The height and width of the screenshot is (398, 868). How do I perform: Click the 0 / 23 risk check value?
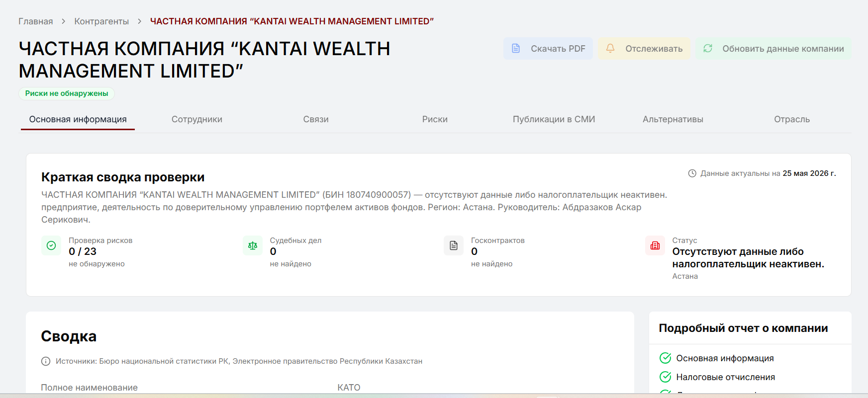[x=83, y=251]
